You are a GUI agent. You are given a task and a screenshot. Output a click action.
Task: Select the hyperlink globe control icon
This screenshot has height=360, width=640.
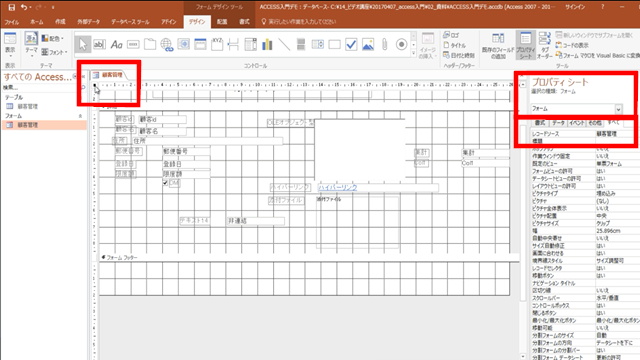(x=167, y=44)
